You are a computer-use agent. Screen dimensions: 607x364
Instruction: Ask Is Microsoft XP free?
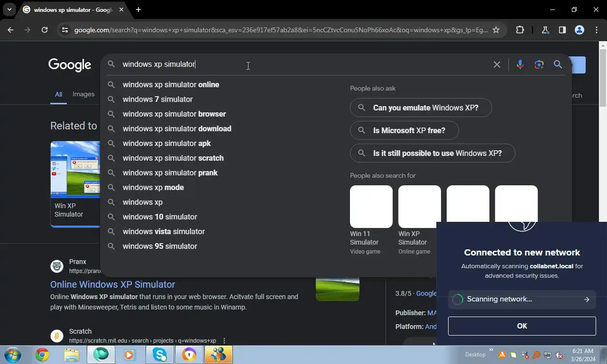pos(404,130)
